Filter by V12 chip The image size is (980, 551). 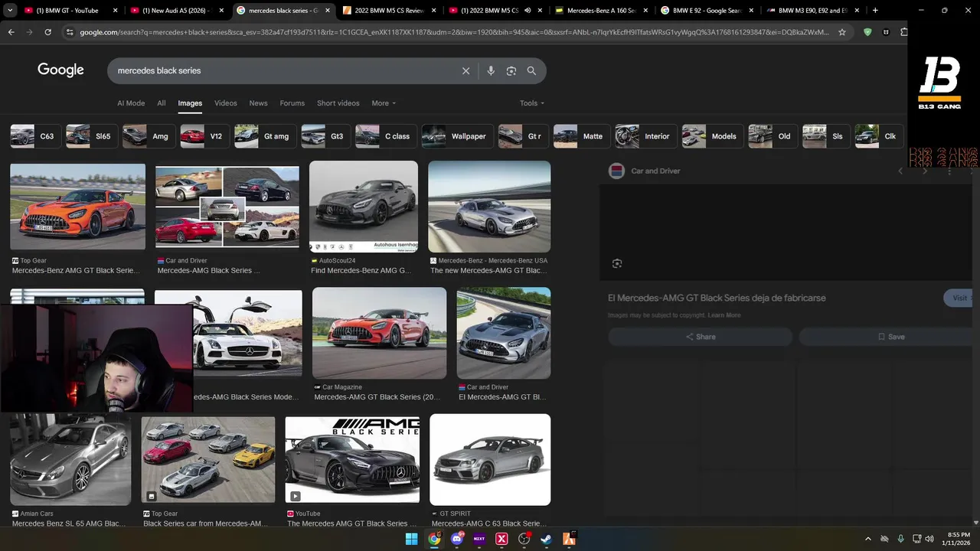point(204,136)
